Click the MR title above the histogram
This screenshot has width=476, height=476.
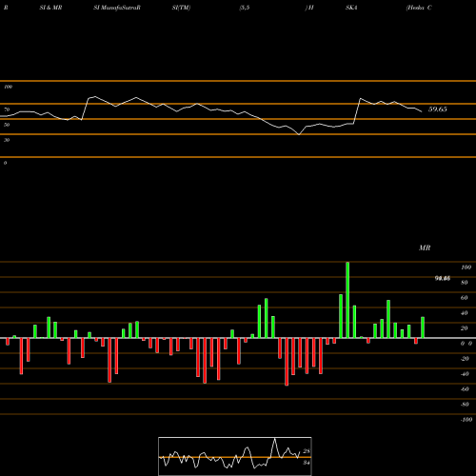click(425, 248)
